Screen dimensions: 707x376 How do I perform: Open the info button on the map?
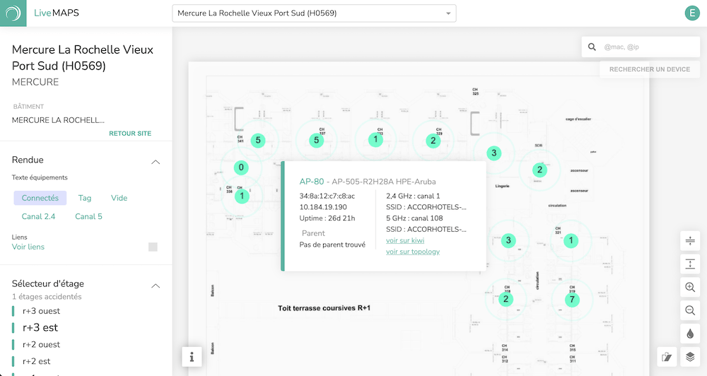192,357
